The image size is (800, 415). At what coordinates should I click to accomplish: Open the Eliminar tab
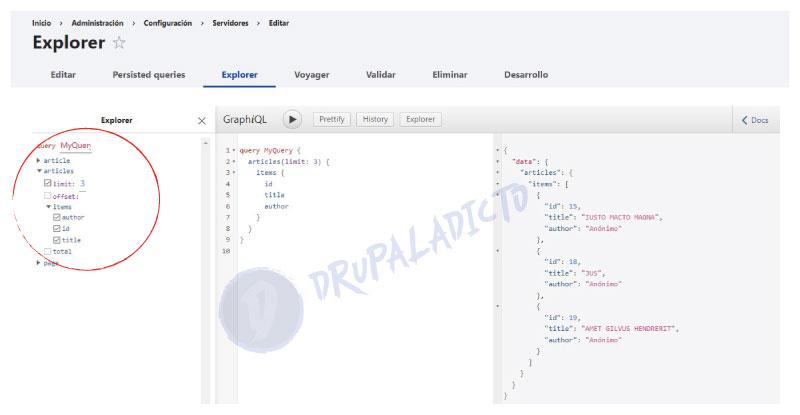(450, 75)
